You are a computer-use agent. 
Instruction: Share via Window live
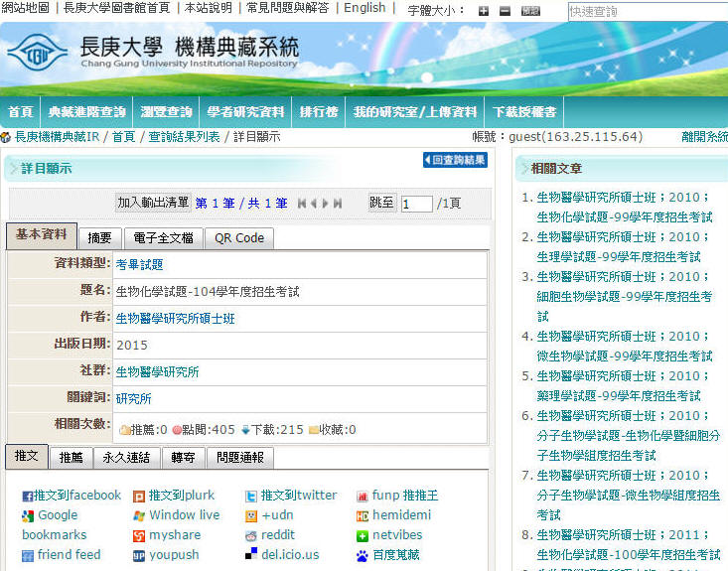[177, 515]
